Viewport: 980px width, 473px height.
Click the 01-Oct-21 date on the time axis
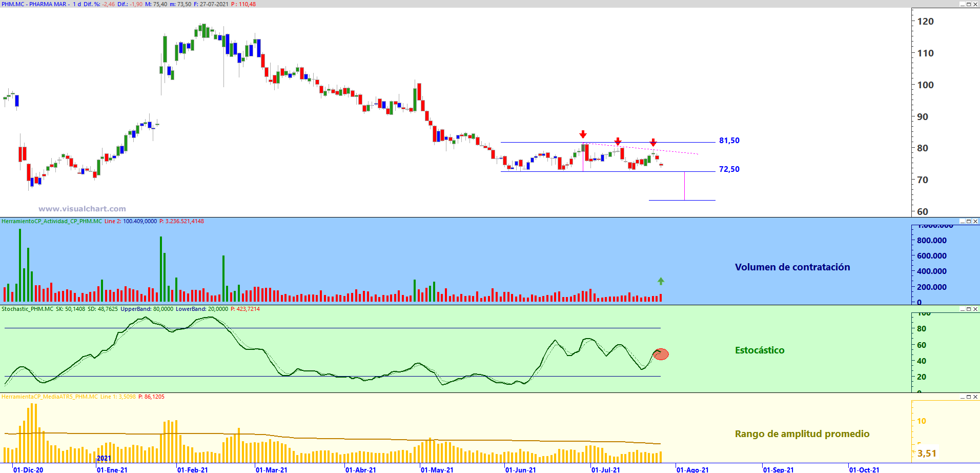pos(864,470)
